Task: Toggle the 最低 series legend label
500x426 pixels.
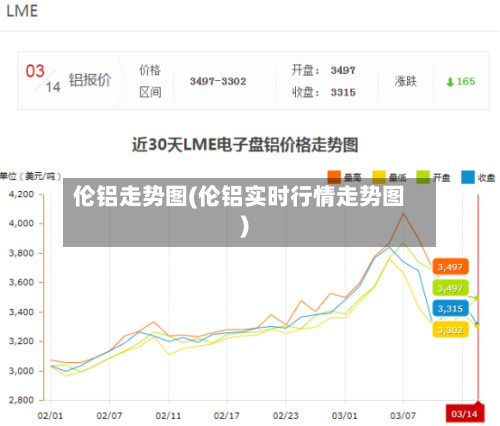Action: click(397, 178)
